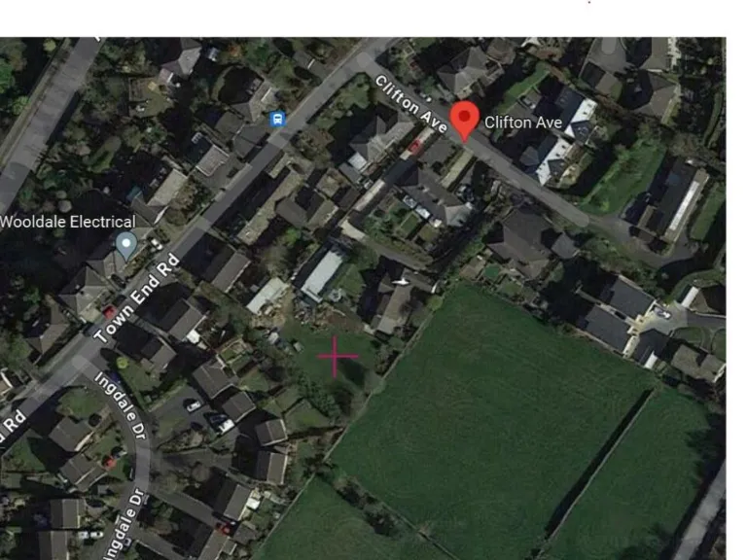Click the Town End Rd street label
The width and height of the screenshot is (747, 560).
pos(137,299)
